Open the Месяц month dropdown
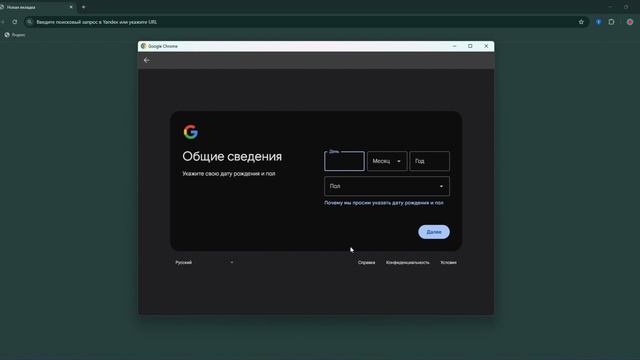 pos(387,161)
